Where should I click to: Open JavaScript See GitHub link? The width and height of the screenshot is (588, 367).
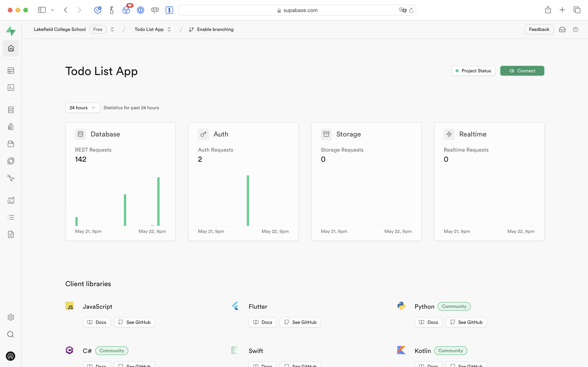click(x=134, y=322)
